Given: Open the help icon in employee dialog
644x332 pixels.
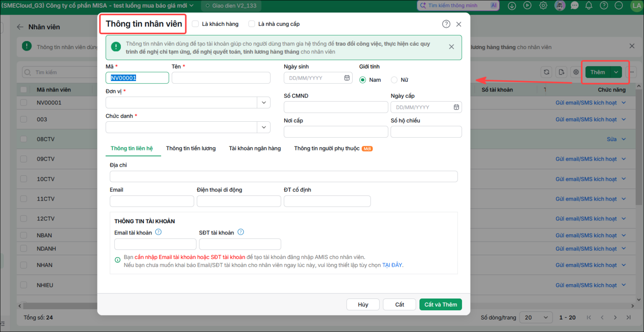Looking at the screenshot, I should pos(446,24).
